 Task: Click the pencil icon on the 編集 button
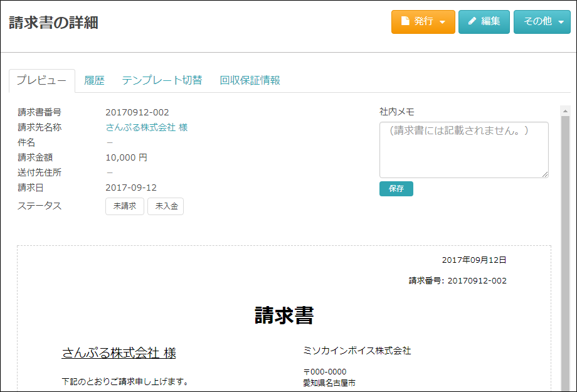coord(472,21)
